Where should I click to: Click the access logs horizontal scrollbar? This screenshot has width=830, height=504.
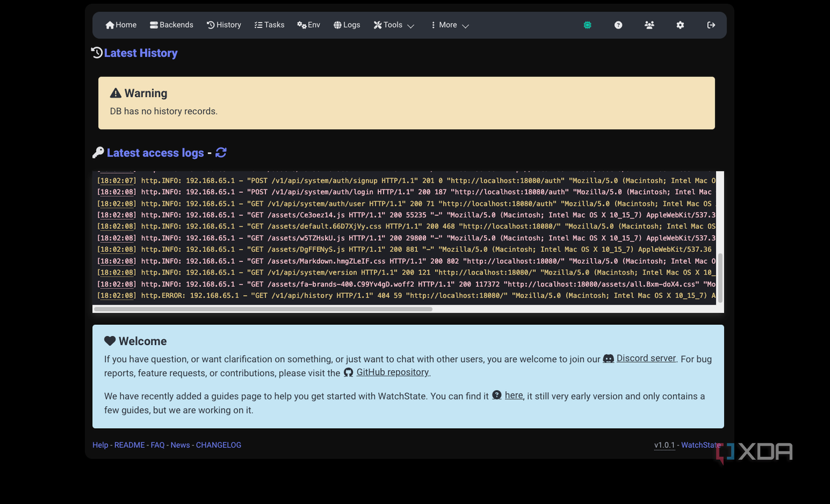[x=263, y=309]
